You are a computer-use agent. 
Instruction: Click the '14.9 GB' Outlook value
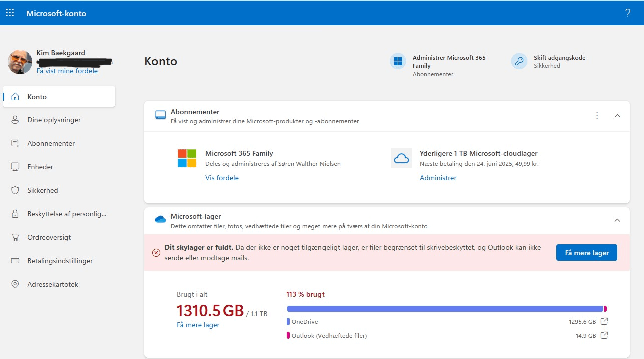tap(586, 336)
